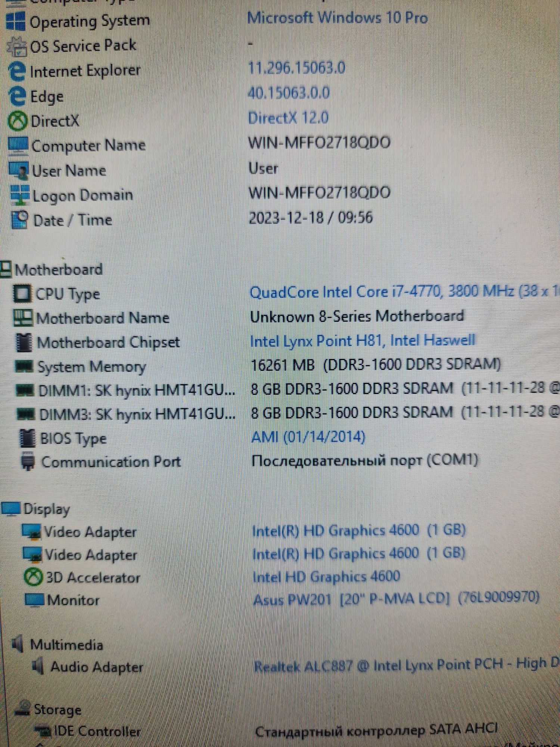Select the 16261 MB system memory value

tap(376, 365)
